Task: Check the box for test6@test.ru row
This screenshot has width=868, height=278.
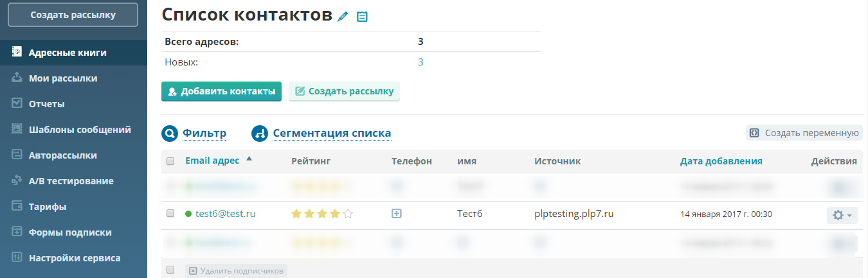Action: coord(170,214)
